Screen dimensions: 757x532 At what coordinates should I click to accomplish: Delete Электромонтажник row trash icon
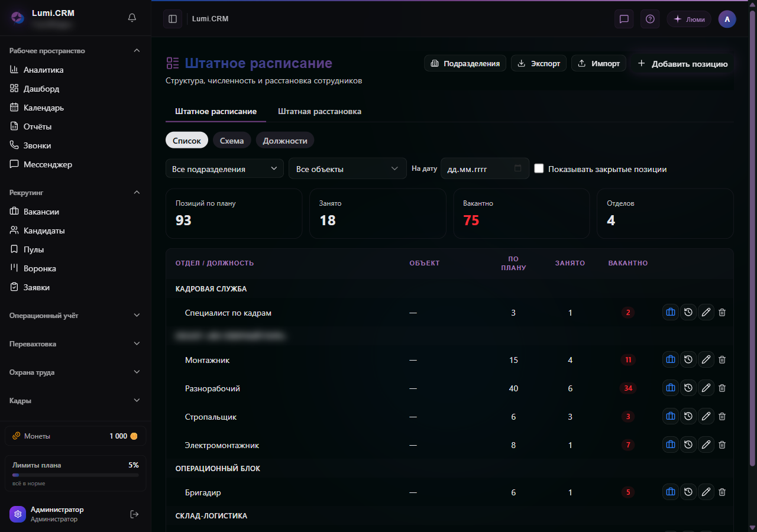coord(722,445)
